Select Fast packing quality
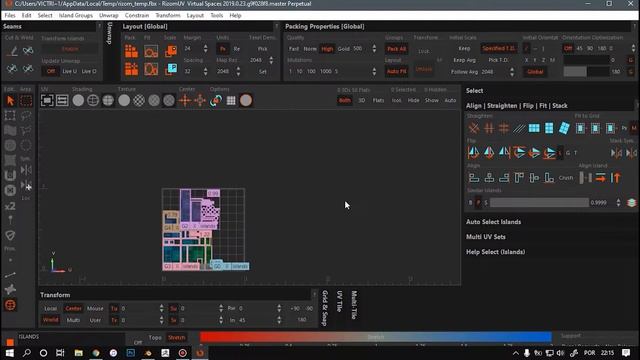The height and width of the screenshot is (360, 640). tap(294, 49)
